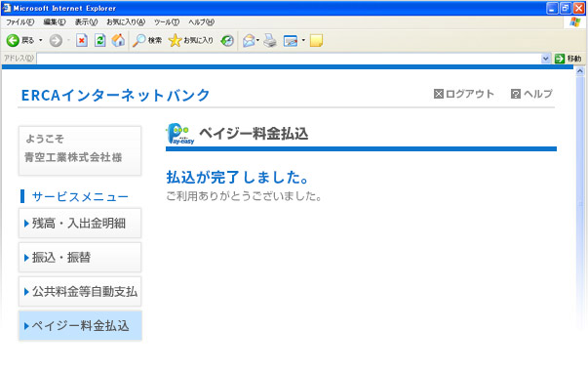The width and height of the screenshot is (588, 371).
Task: Click the Forward arrow toolbar icon
Action: [56, 40]
